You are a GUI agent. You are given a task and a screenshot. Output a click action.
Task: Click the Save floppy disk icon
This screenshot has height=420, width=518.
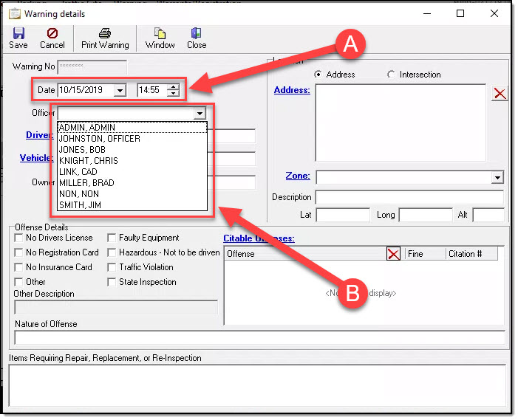coord(18,33)
